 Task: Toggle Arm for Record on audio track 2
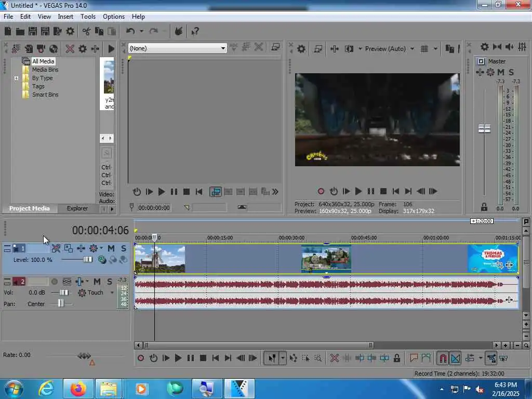click(54, 282)
